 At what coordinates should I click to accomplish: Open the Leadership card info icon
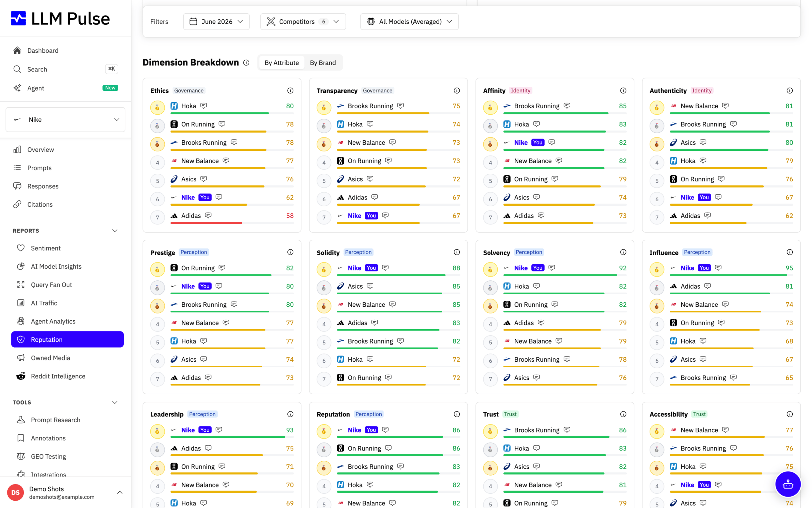[x=290, y=414]
